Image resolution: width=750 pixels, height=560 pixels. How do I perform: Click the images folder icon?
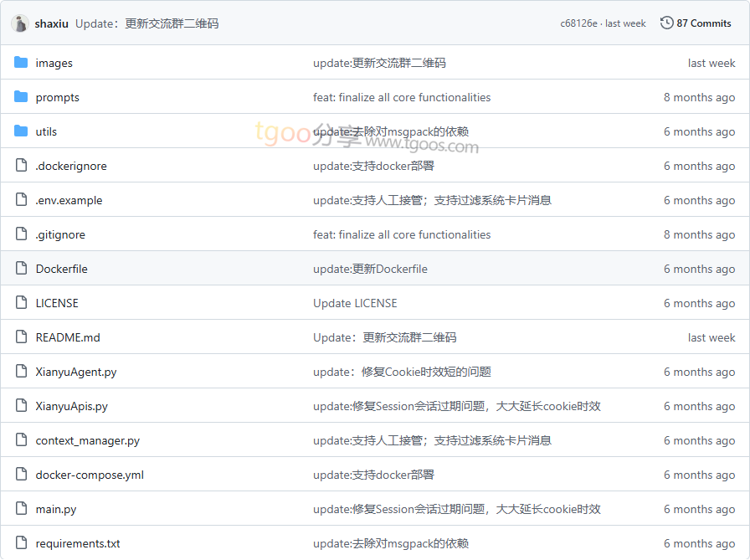coord(21,63)
